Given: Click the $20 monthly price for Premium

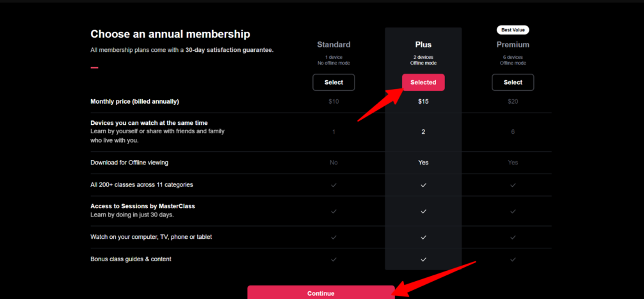Looking at the screenshot, I should tap(513, 102).
